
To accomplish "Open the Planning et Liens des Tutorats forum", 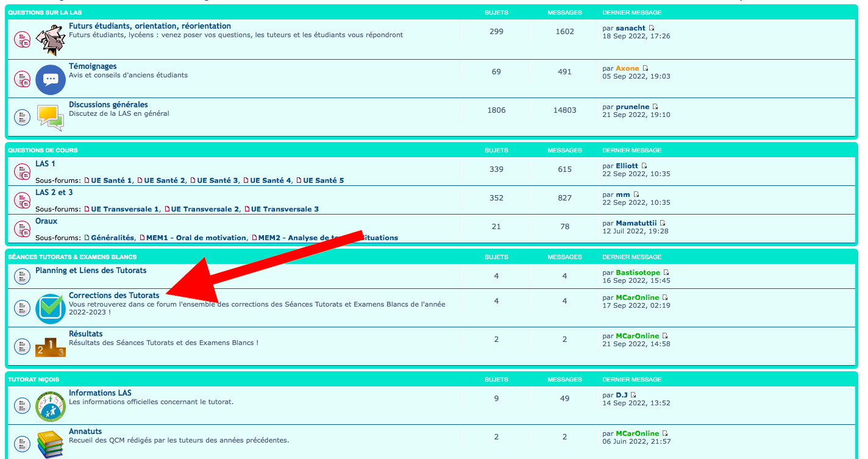I will click(x=91, y=270).
